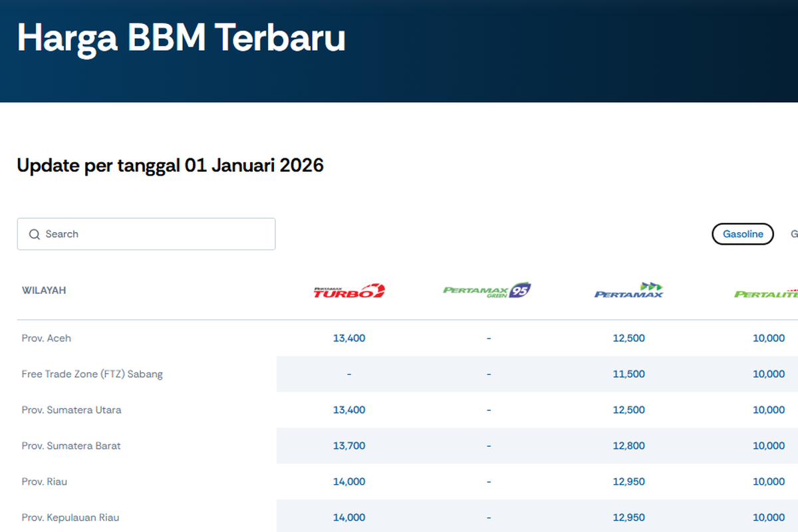798x532 pixels.
Task: Select the Gasoline filter tab
Action: click(743, 234)
